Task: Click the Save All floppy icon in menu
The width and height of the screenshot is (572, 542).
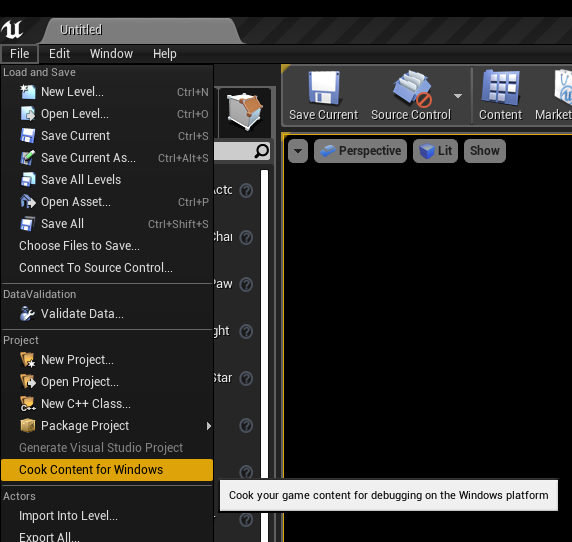Action: pyautogui.click(x=28, y=224)
